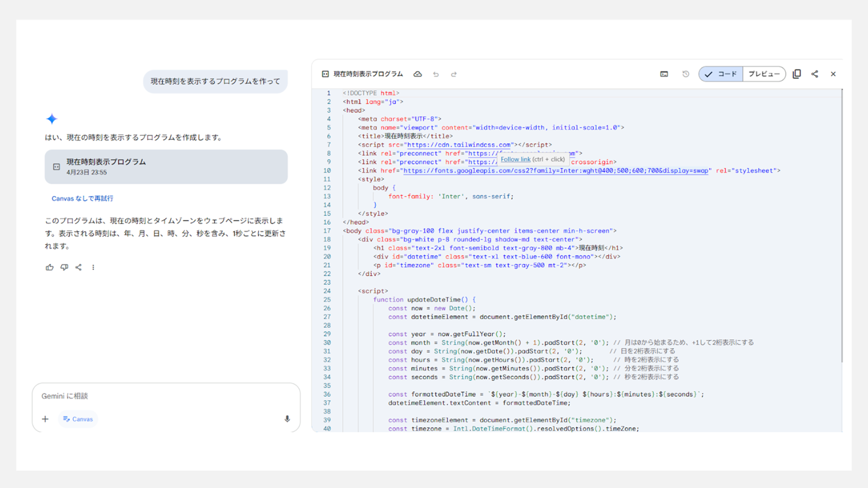Click the Intl.DateTimeFormat timezone line
This screenshot has height=488, width=868.
coord(514,429)
